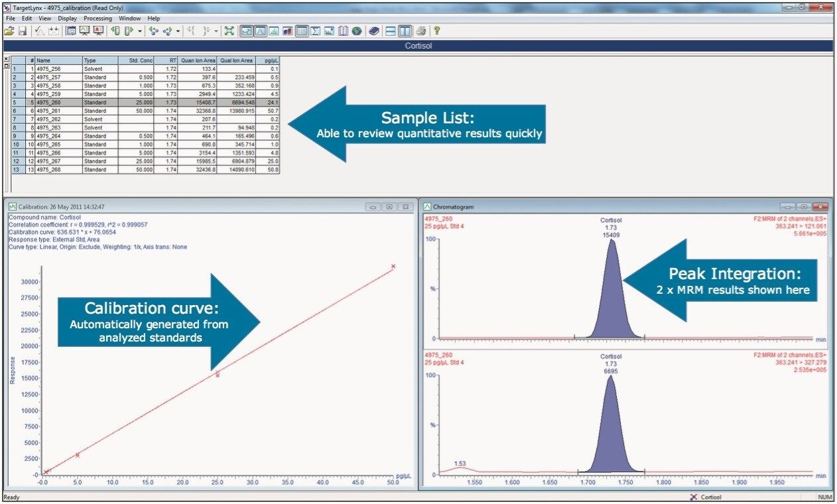This screenshot has height=504, width=837.
Task: Open the Edit menu
Action: pos(27,19)
